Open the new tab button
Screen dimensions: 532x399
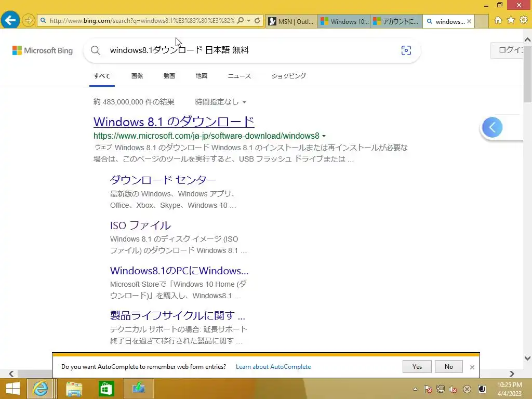[482, 21]
